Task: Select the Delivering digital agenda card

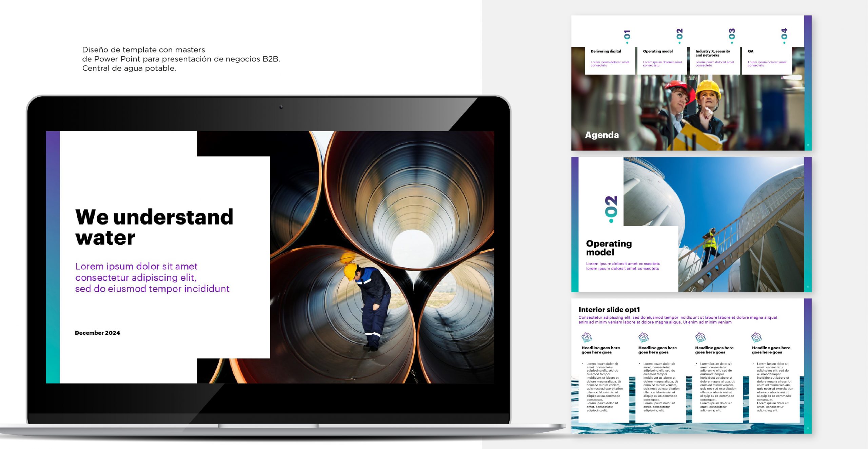Action: pyautogui.click(x=610, y=60)
